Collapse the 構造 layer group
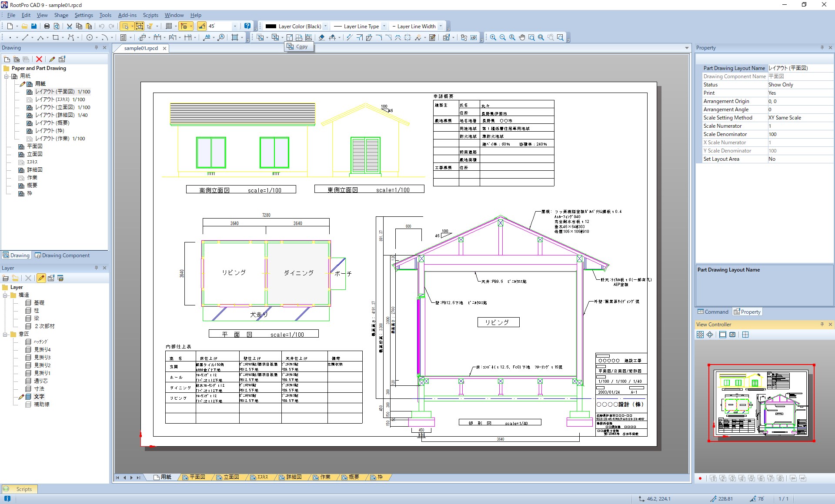835x504 pixels. click(6, 295)
